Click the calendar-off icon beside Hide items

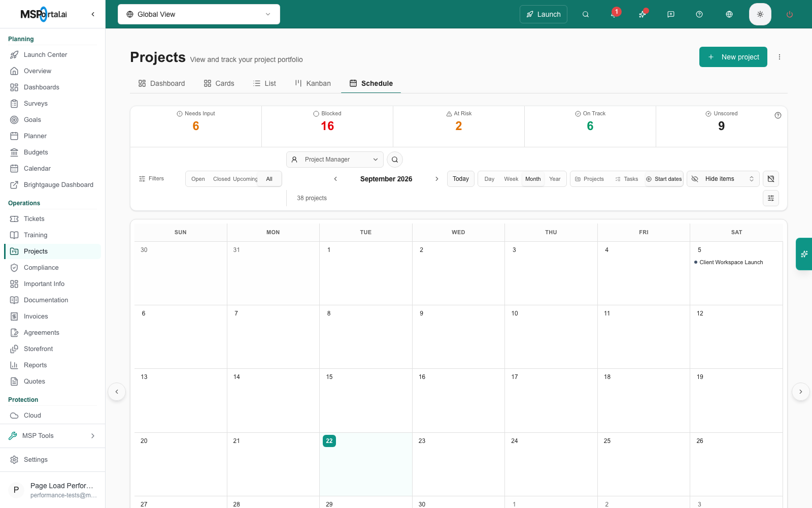tap(771, 179)
